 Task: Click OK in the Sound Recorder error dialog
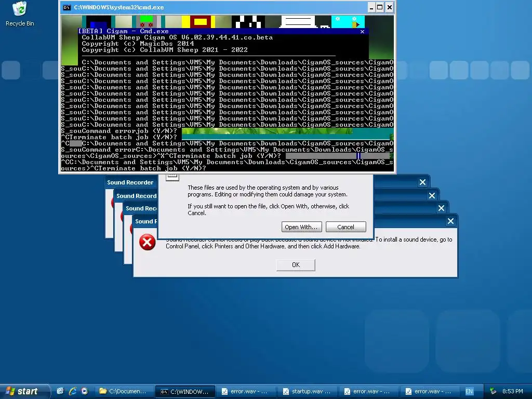pos(296,264)
